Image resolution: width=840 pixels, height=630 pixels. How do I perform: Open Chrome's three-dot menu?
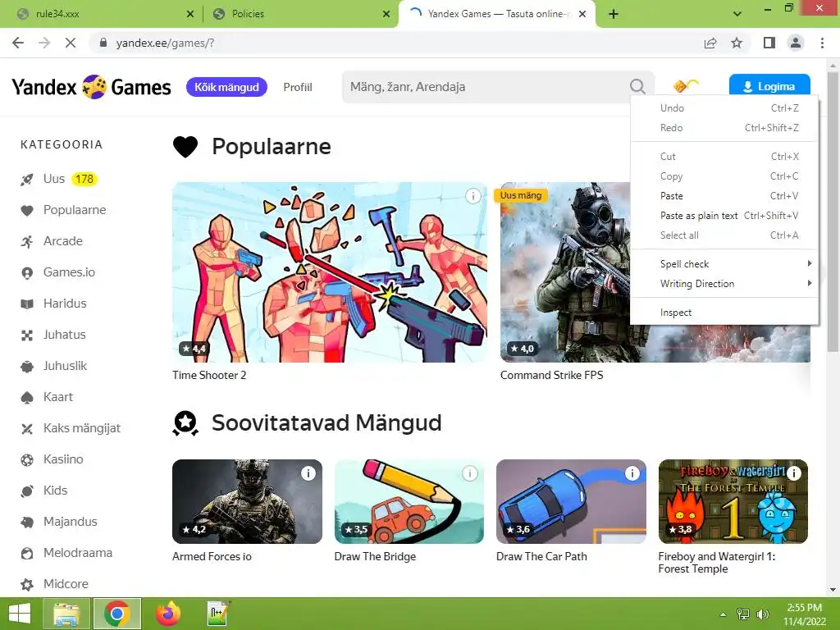coord(822,43)
